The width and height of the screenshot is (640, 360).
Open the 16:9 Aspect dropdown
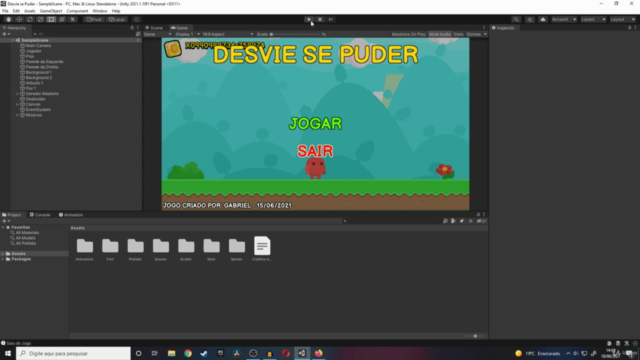tap(228, 34)
